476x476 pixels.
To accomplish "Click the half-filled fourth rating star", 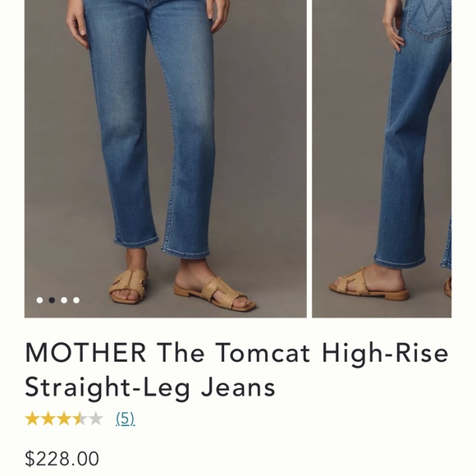I will pos(80,419).
